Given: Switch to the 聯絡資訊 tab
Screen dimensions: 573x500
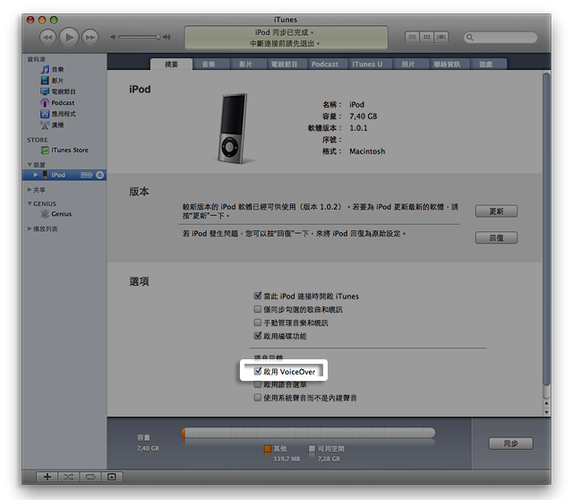Looking at the screenshot, I should (x=447, y=64).
